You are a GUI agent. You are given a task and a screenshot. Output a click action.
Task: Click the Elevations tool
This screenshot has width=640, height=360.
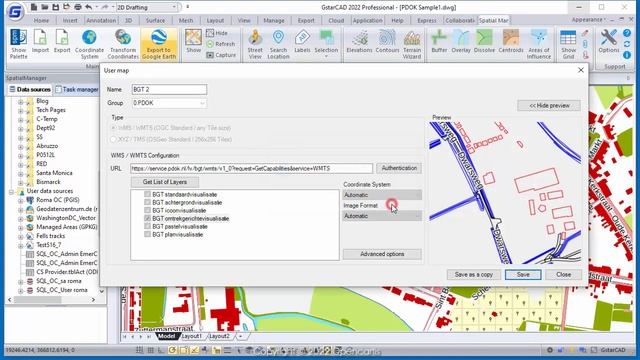(359, 41)
